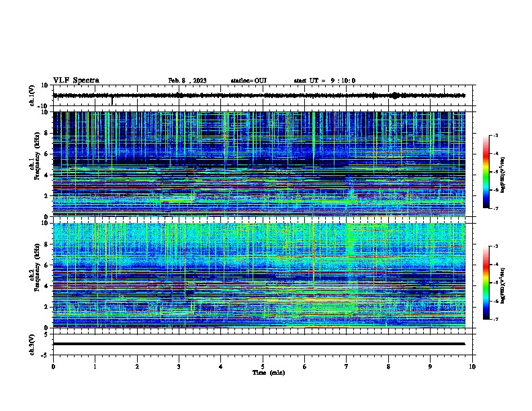Click the "start UT = 9:10:0" header text
This screenshot has height=411, width=532.
[x=324, y=81]
